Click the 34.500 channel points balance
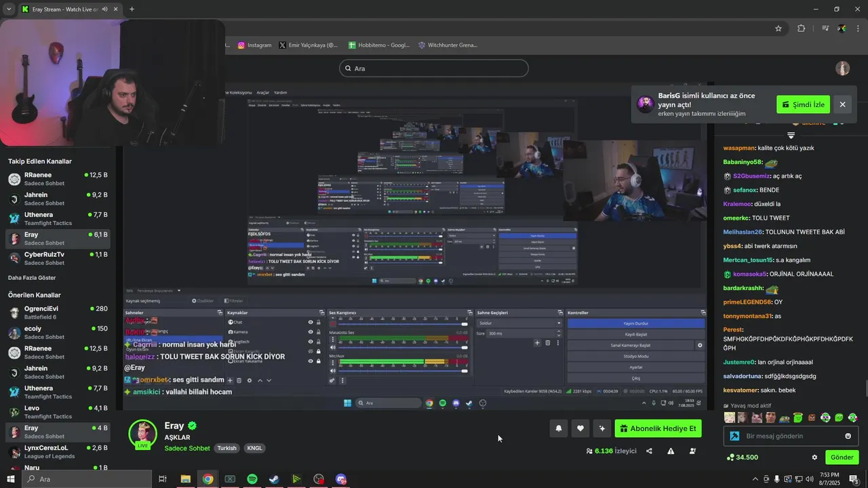 (x=742, y=457)
